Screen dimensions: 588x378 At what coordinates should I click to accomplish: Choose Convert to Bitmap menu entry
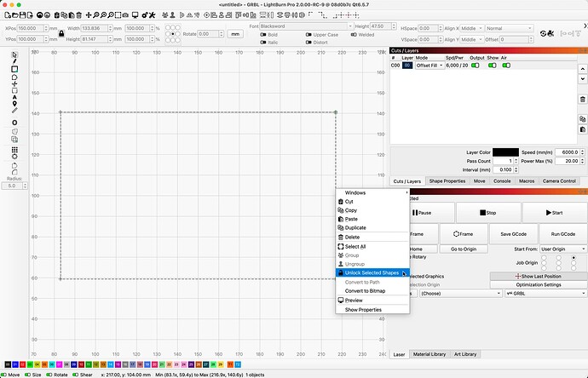coord(372,290)
